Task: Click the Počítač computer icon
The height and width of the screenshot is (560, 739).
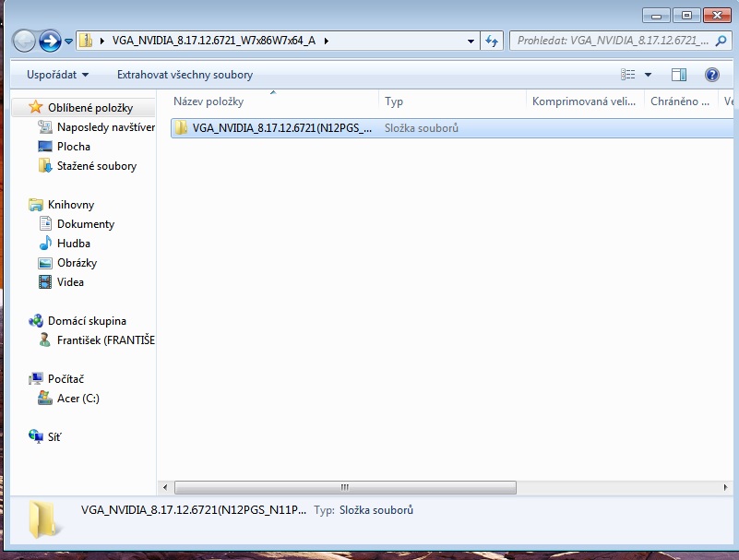Action: pos(35,378)
